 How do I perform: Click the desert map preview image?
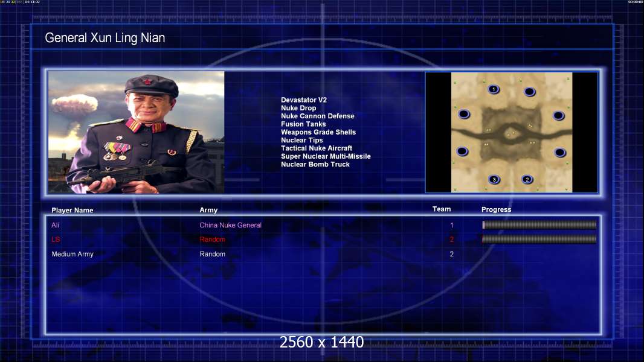coord(511,132)
